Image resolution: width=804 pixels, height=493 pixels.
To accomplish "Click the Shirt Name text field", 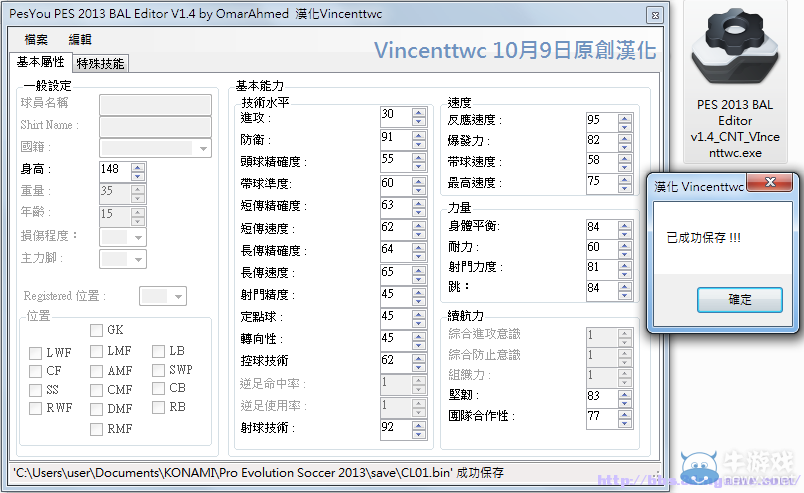I will tap(155, 127).
